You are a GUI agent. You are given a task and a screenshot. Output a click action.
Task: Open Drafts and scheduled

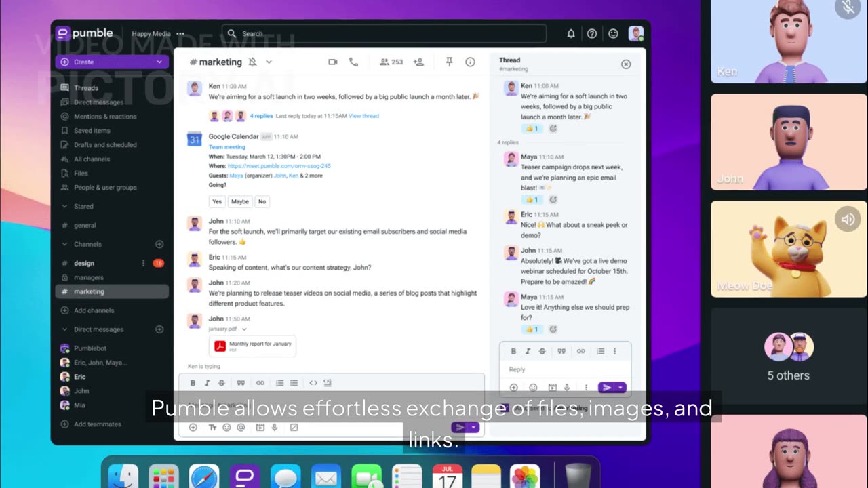pyautogui.click(x=105, y=144)
